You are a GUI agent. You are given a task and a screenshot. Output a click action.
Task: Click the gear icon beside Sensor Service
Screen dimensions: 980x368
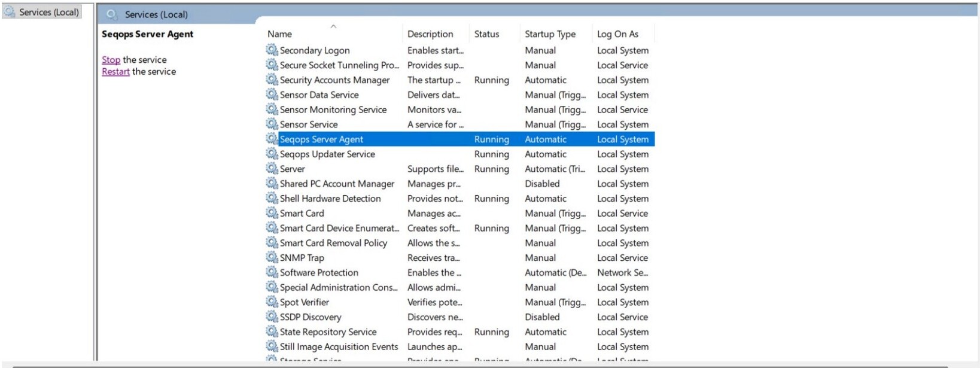pos(272,124)
